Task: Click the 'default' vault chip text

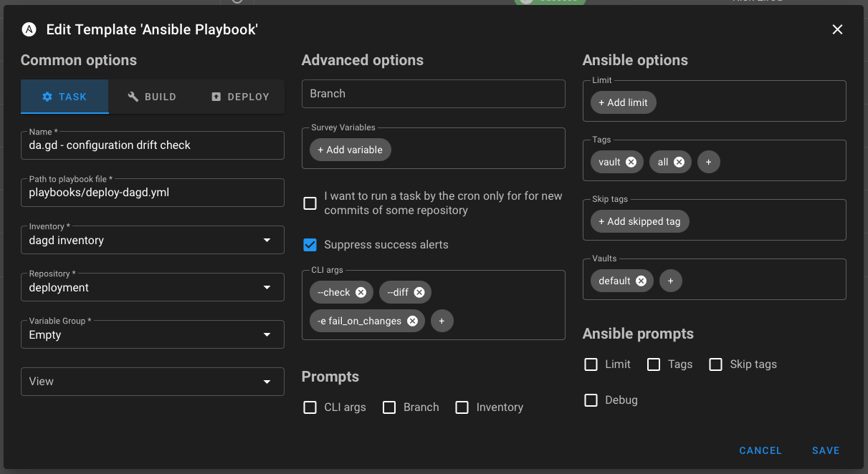Action: pyautogui.click(x=614, y=281)
